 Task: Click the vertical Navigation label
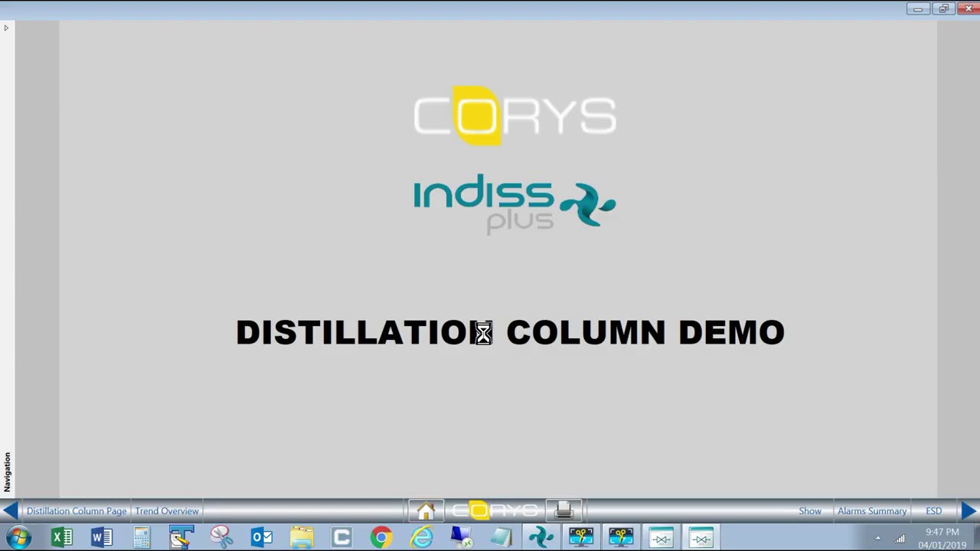pyautogui.click(x=7, y=471)
